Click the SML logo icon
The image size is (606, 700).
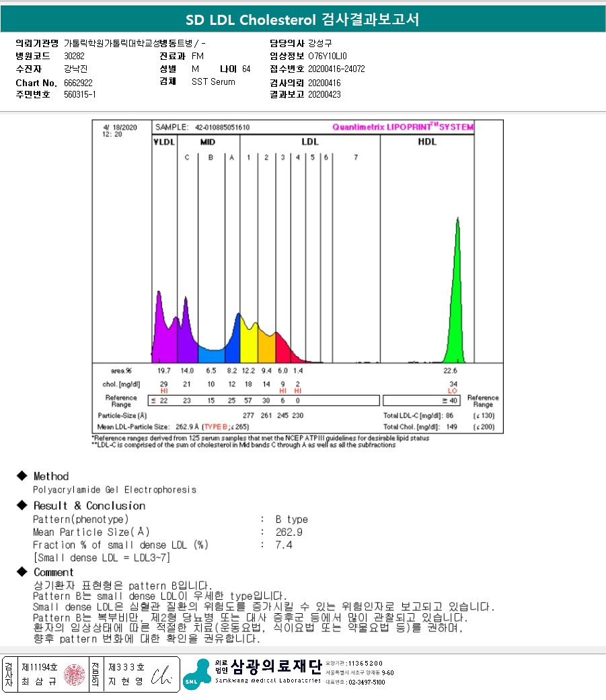(x=197, y=674)
